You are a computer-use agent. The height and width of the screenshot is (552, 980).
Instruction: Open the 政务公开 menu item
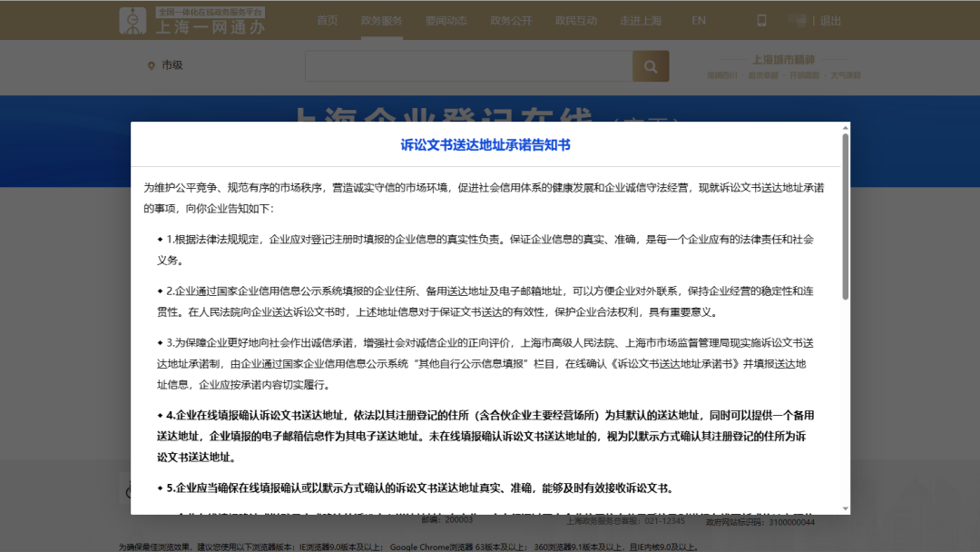tap(511, 19)
